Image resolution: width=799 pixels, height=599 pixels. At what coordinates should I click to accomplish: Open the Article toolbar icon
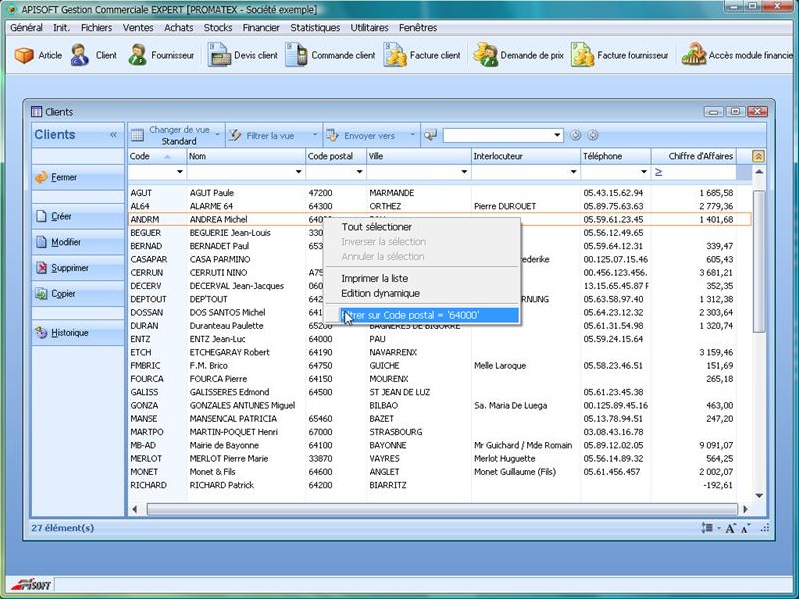pos(24,55)
